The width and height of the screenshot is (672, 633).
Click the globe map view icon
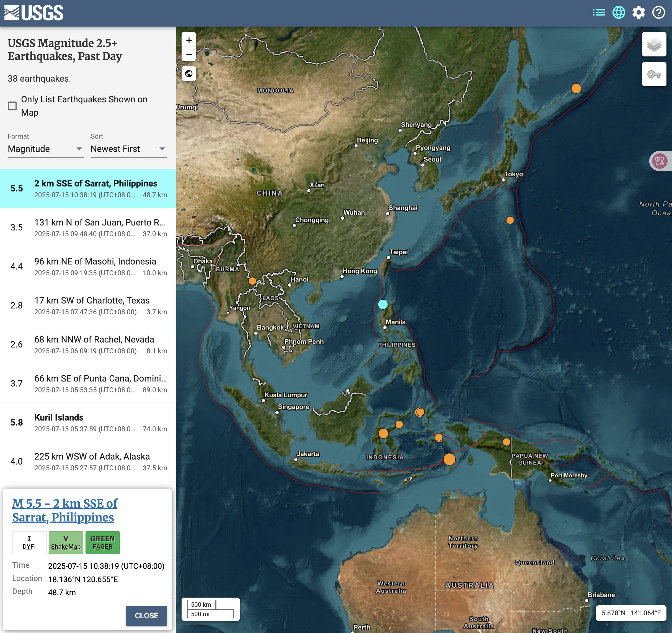[x=619, y=13]
